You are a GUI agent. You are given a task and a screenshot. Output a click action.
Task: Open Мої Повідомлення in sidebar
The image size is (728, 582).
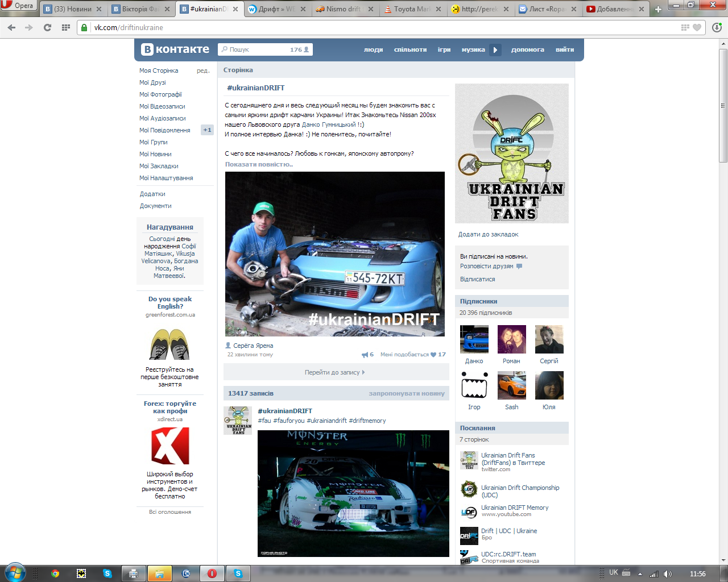point(165,130)
